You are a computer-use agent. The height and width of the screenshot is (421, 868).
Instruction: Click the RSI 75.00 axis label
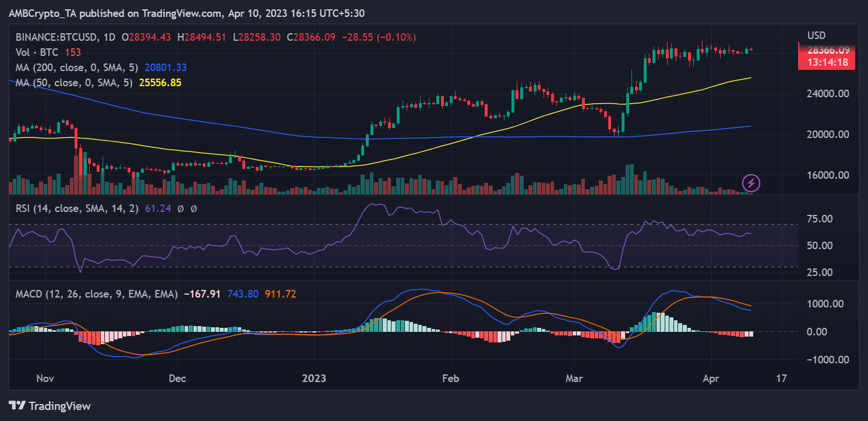820,219
